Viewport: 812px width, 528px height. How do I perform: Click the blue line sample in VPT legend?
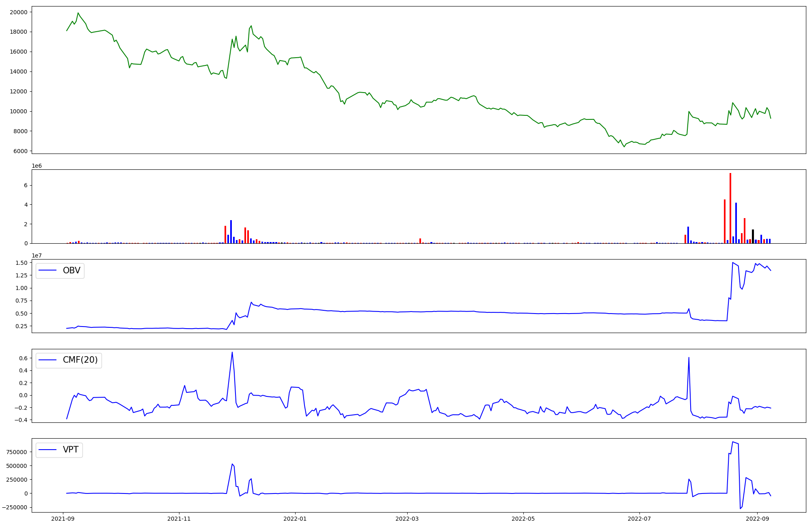coord(48,450)
